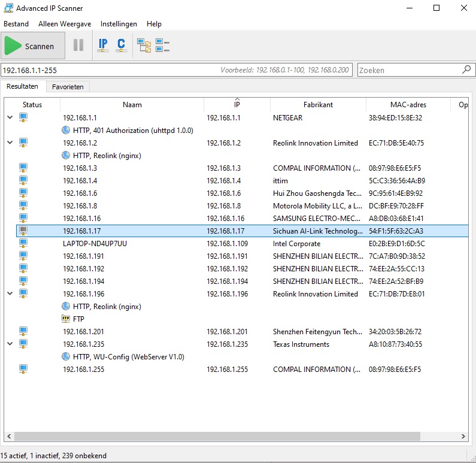
Task: Open the Alleen Weergave menu
Action: click(x=65, y=24)
